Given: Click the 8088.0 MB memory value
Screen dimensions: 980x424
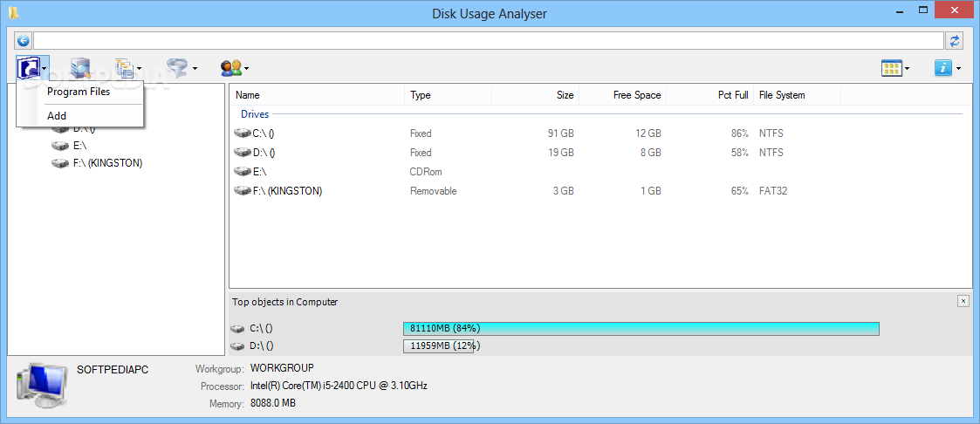Looking at the screenshot, I should pyautogui.click(x=273, y=403).
